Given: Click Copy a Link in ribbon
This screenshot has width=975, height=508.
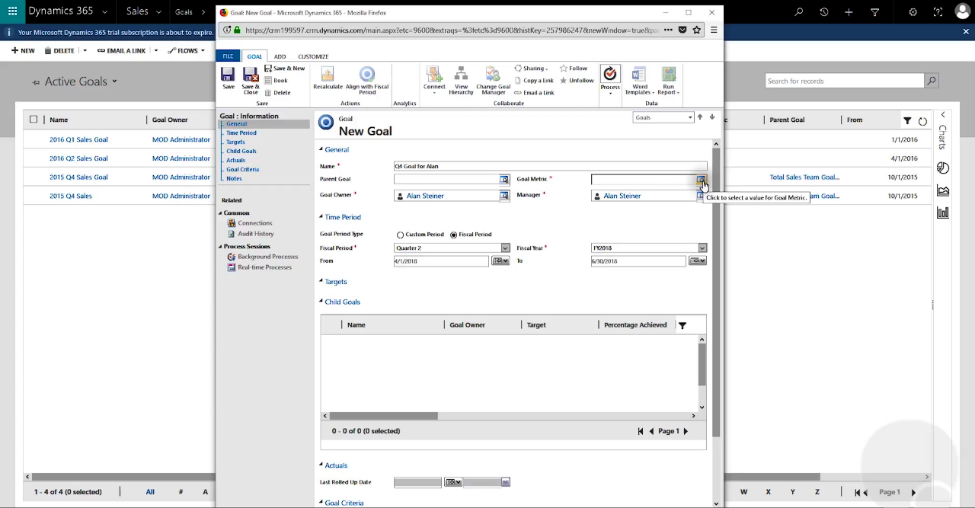Looking at the screenshot, I should pyautogui.click(x=534, y=80).
